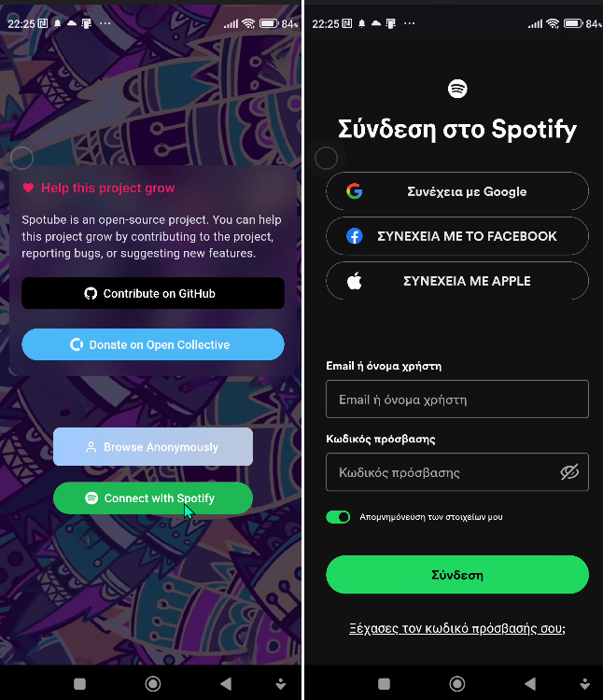Tap the home circle in the left navigation bar
The image size is (603, 700).
point(153,683)
